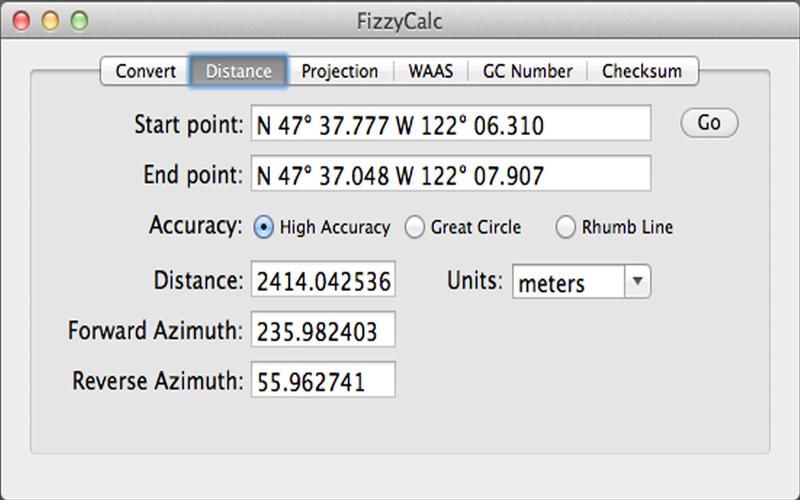Switch to the Checksum tab

click(642, 71)
